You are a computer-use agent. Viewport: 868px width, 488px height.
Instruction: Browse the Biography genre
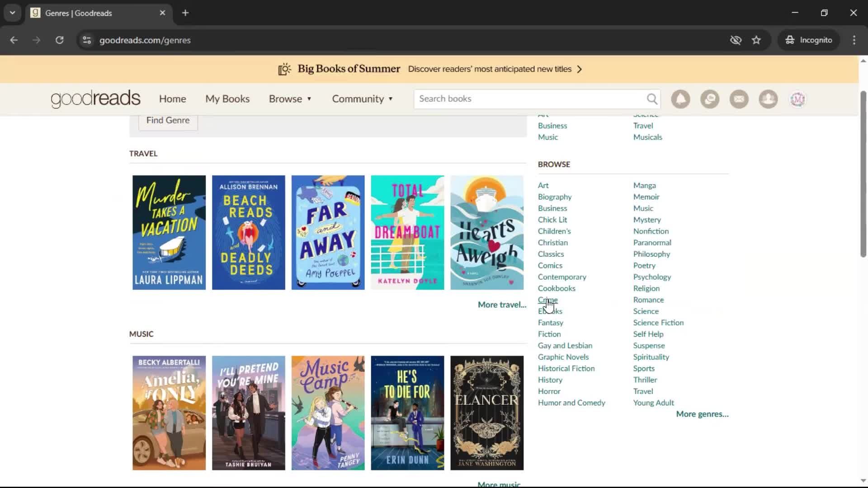pos(554,197)
